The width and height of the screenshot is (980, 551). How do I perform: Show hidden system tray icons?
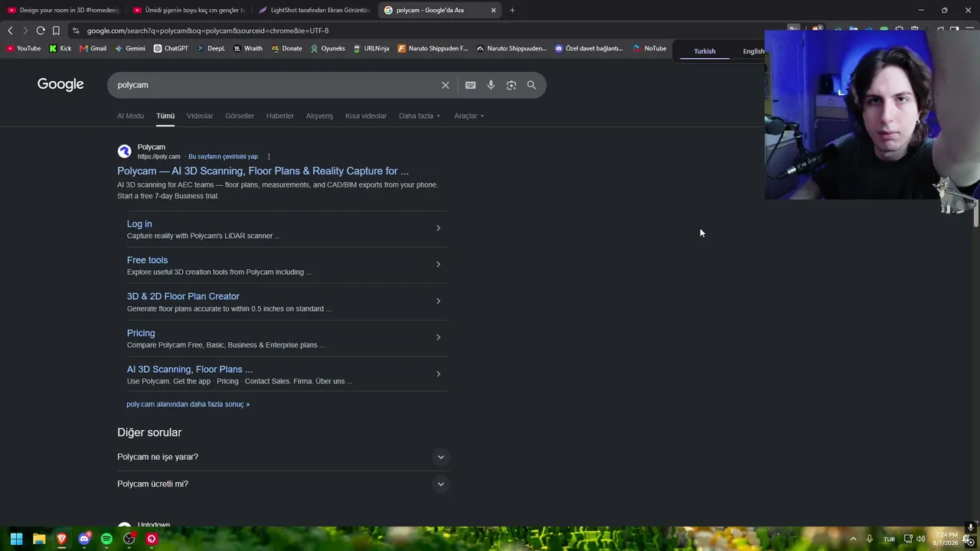click(x=853, y=539)
